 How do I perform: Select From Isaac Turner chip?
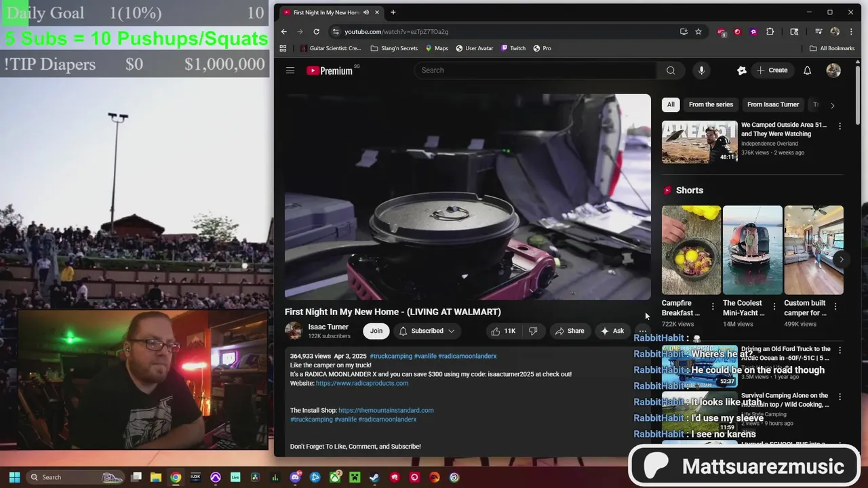coord(773,104)
